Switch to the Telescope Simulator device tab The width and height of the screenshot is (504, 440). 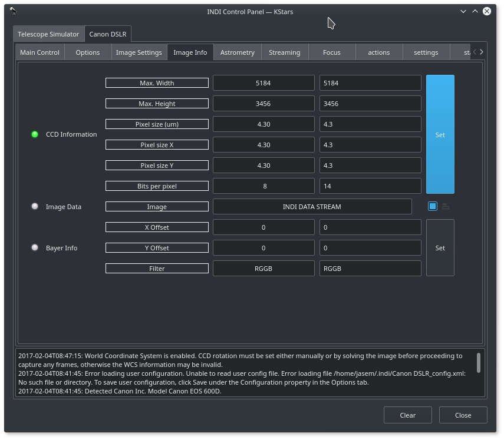coord(48,34)
